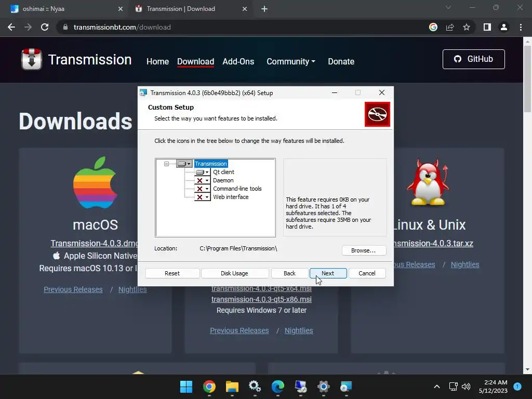
Task: Open the Windows Start menu
Action: (187, 387)
